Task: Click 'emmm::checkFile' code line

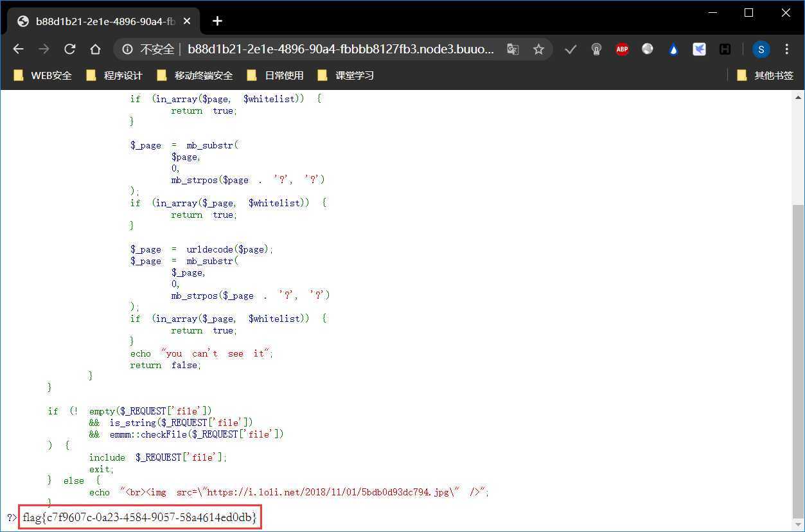Action: point(186,434)
